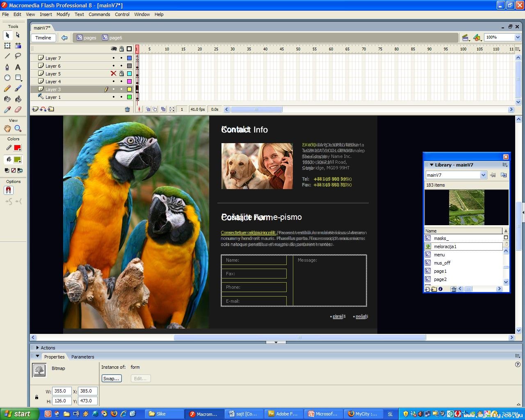
Task: Select the Free Transform tool
Action: (x=7, y=46)
